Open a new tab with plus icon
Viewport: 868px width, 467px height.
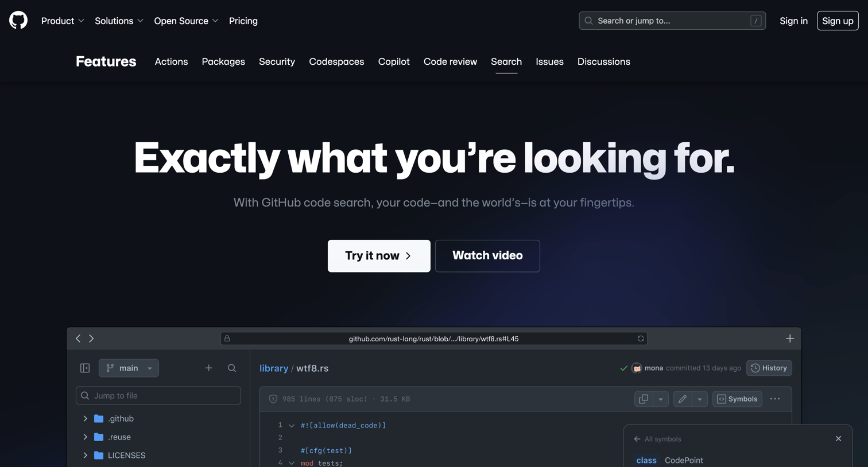pos(790,338)
